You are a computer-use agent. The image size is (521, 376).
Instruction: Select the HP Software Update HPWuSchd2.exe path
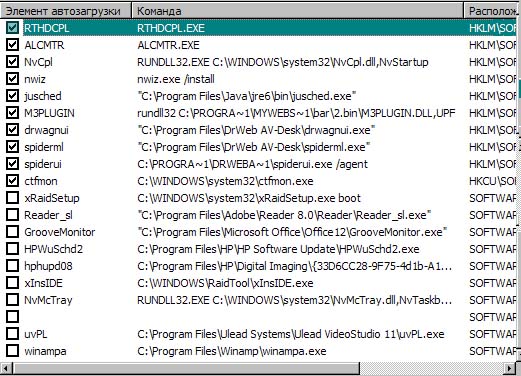(x=278, y=249)
